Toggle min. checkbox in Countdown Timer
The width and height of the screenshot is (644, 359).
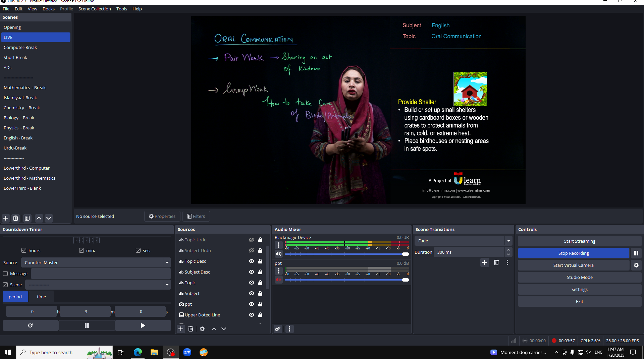pyautogui.click(x=82, y=250)
